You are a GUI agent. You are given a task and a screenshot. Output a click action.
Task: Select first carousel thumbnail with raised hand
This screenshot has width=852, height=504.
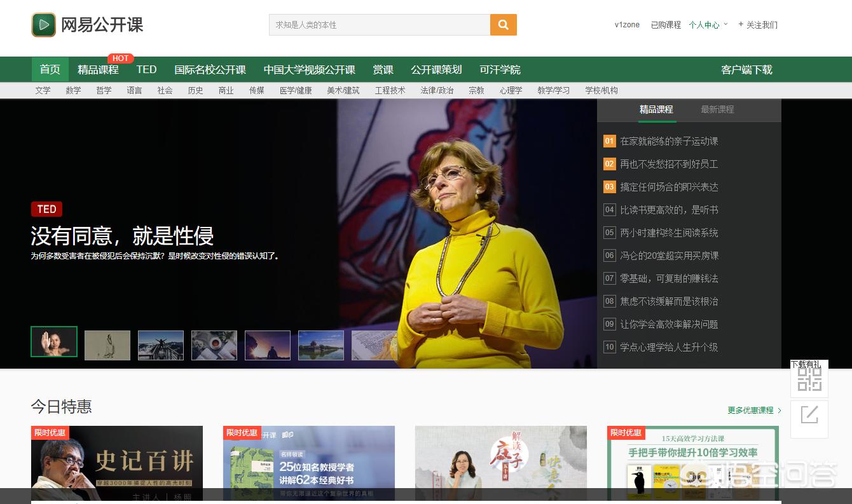(x=54, y=342)
